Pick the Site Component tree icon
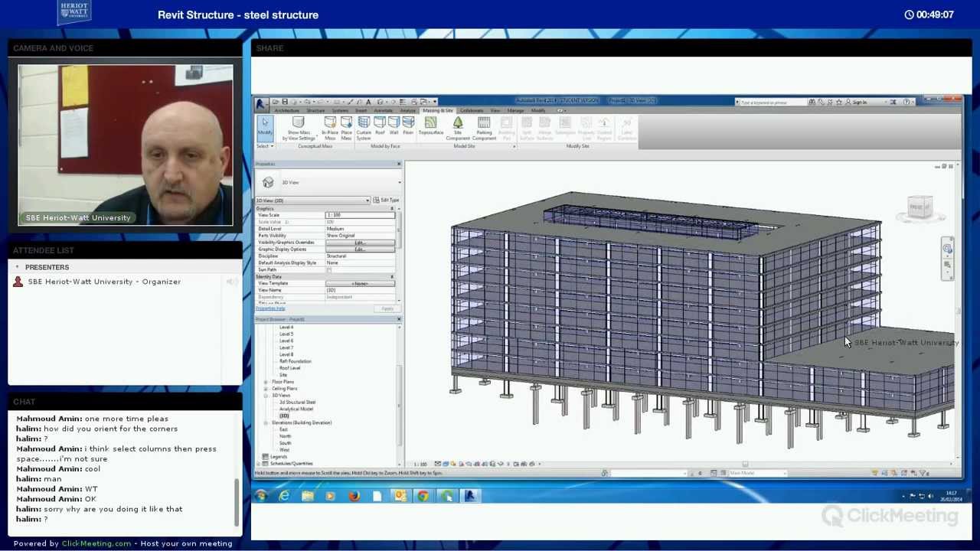Screen dimensions: 980x551 (458, 123)
